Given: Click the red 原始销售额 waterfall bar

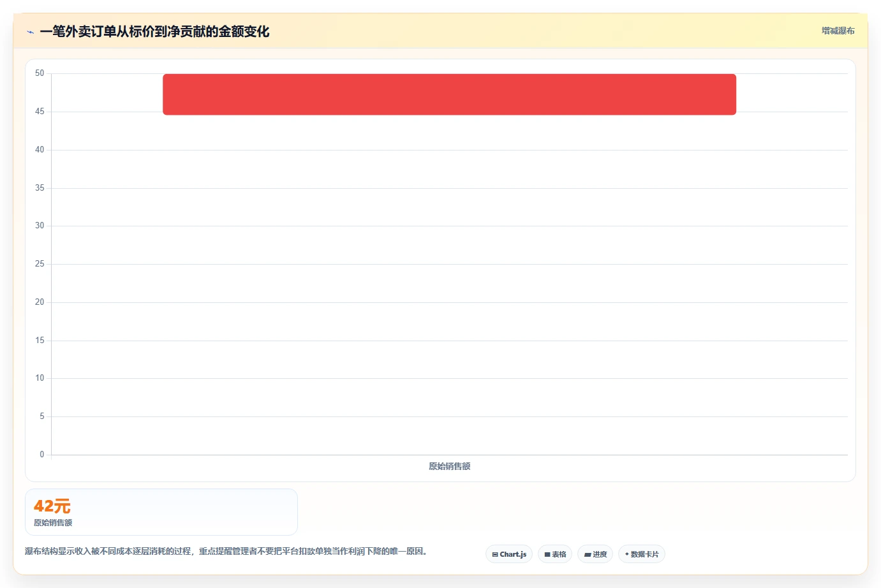Looking at the screenshot, I should click(x=449, y=94).
